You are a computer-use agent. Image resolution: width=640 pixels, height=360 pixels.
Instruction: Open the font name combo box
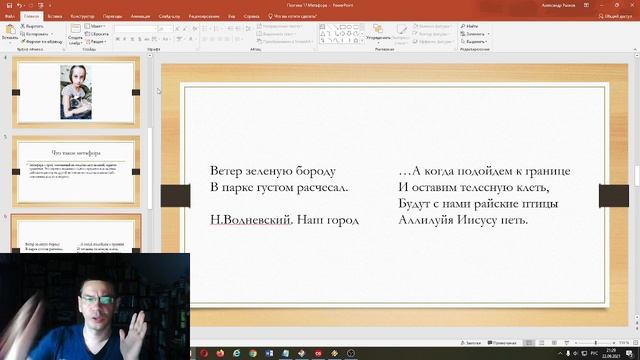coord(136,29)
